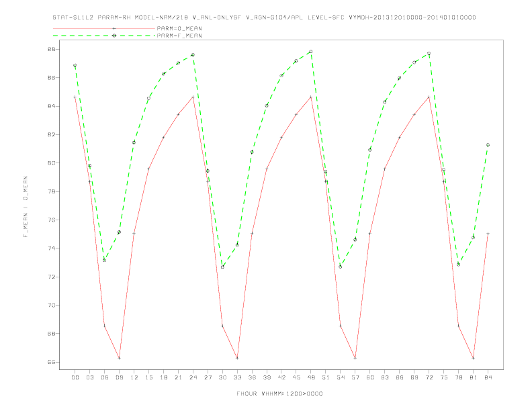Select the F_MEAN circle marker at hour 72
The height and width of the screenshot is (411, 532).
[x=429, y=54]
